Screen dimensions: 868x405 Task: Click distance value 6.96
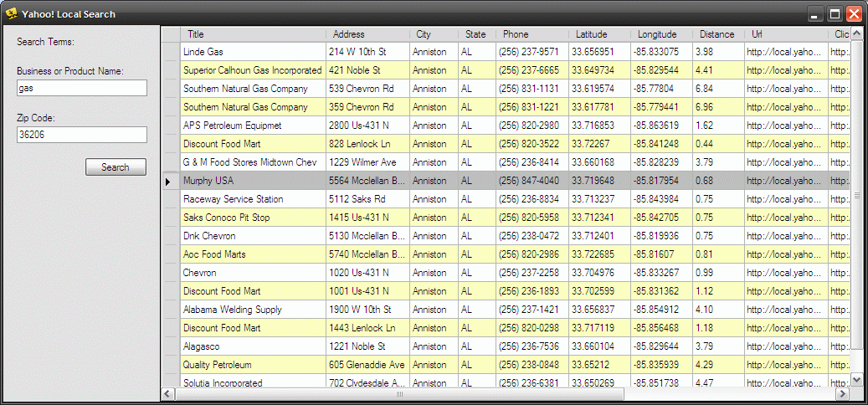pyautogui.click(x=718, y=107)
